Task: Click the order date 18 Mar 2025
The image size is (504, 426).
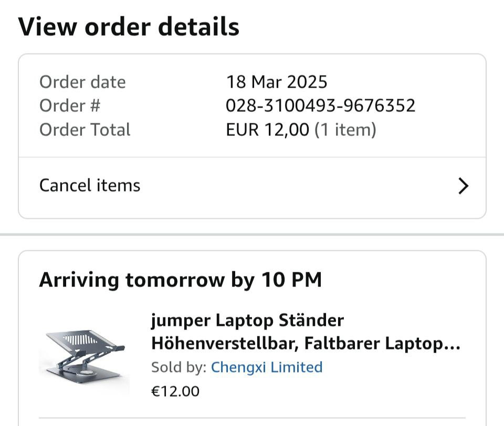Action: [x=277, y=82]
